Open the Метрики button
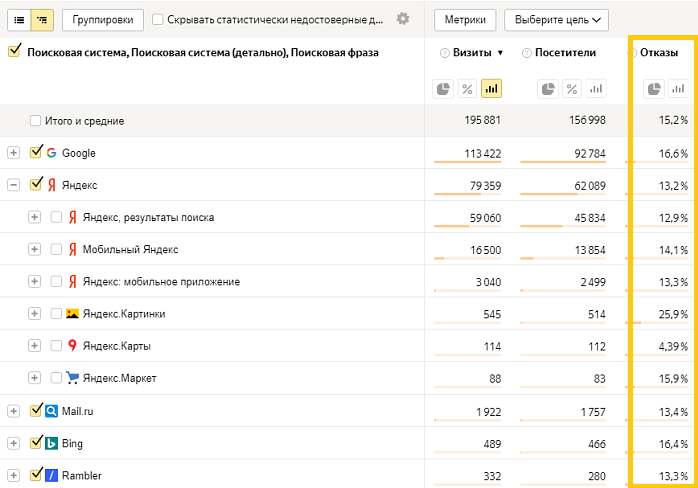This screenshot has height=488, width=698. [x=465, y=20]
